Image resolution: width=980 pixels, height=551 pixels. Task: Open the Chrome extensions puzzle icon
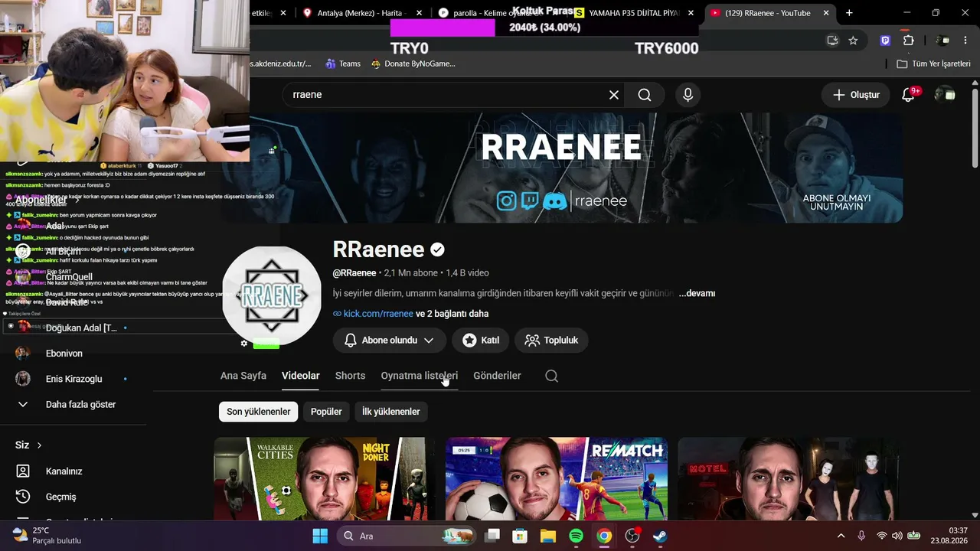point(908,41)
